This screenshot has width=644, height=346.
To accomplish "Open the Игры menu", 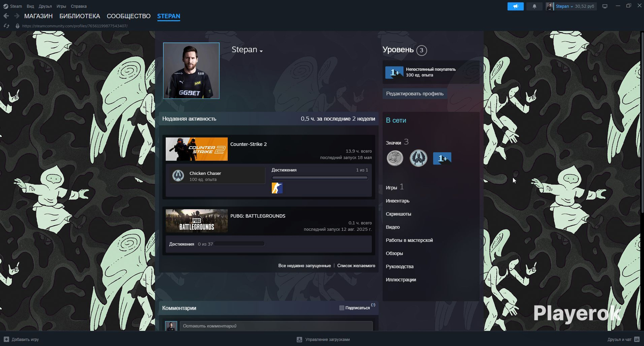I will (61, 6).
